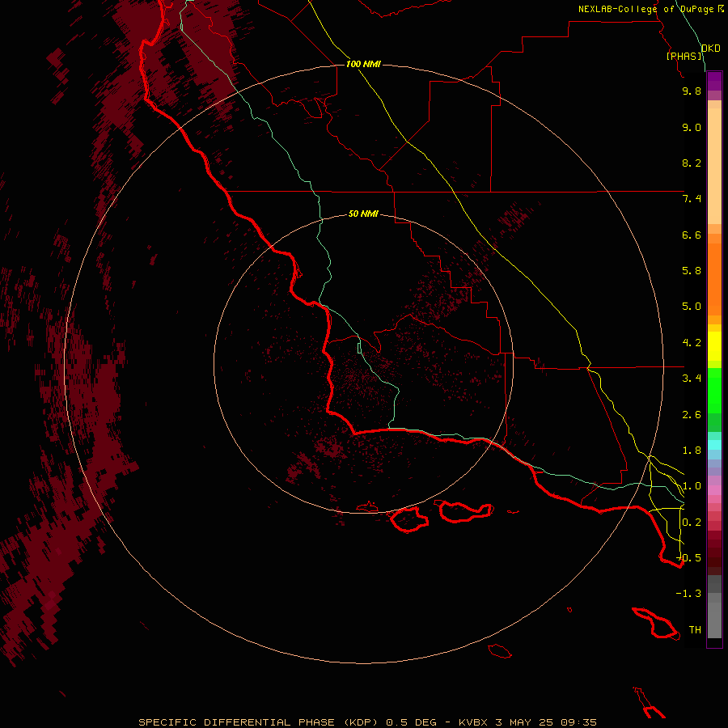Screen dimensions: 728x728
Task: Click the TH threshold label on the scale
Action: tap(695, 630)
